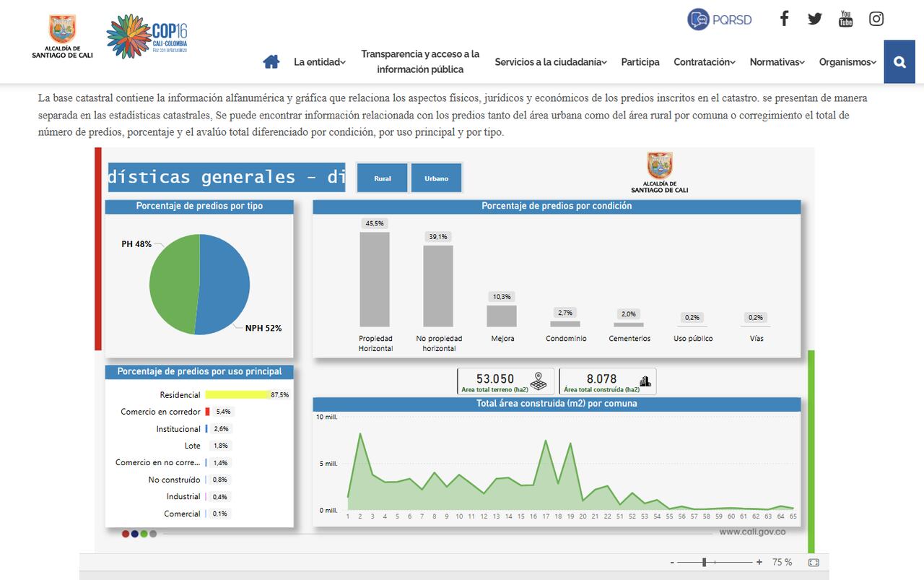Open Transparencia y acceso a la información pública

point(419,61)
